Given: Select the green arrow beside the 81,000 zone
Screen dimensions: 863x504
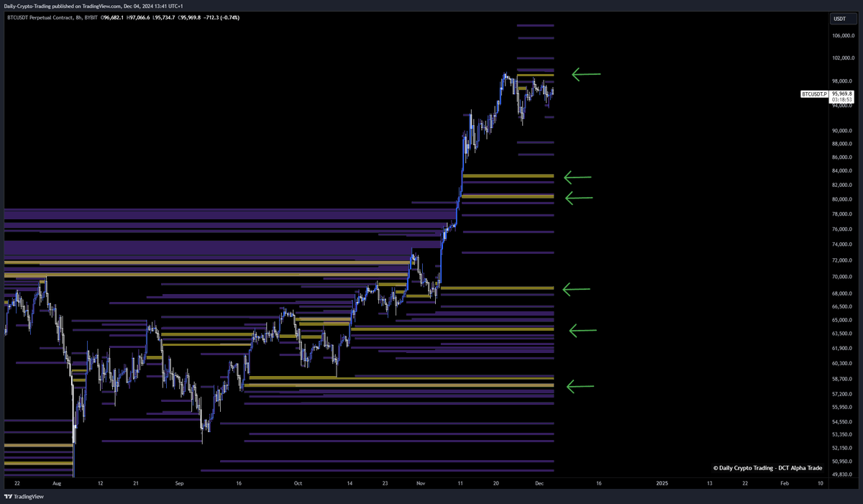Looking at the screenshot, I should [579, 198].
